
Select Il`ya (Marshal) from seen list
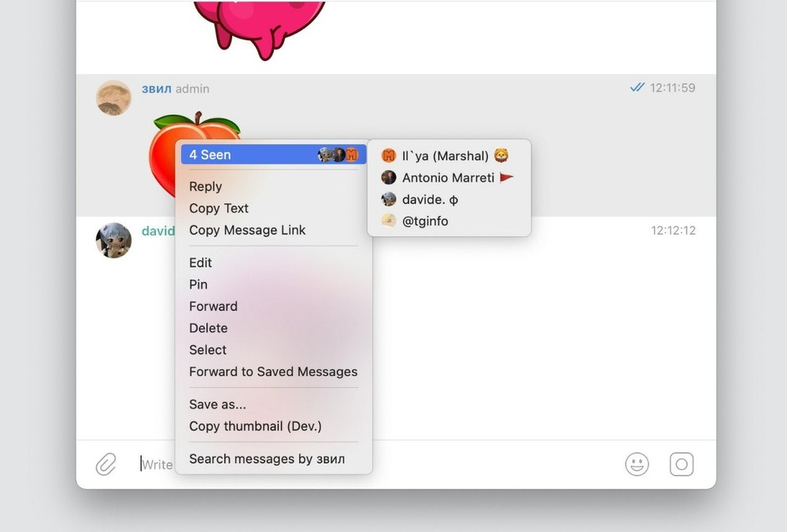(x=445, y=156)
